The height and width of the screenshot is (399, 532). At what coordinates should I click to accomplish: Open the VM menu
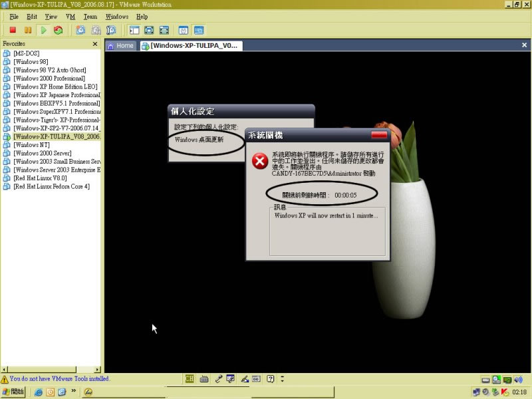point(70,17)
